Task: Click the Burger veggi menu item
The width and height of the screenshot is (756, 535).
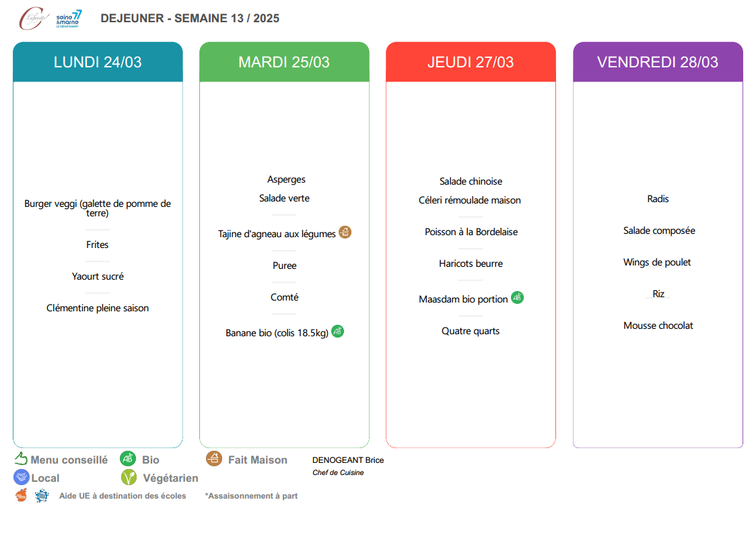Action: coord(98,208)
